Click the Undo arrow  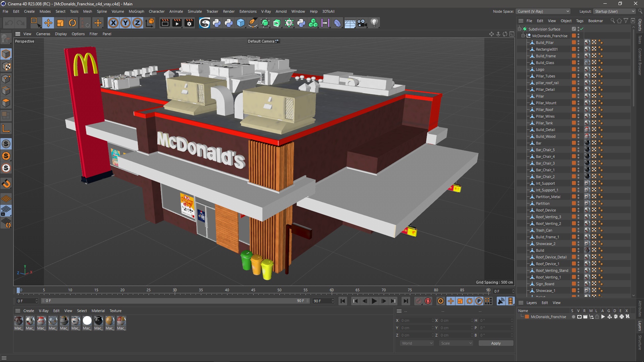coord(9,23)
